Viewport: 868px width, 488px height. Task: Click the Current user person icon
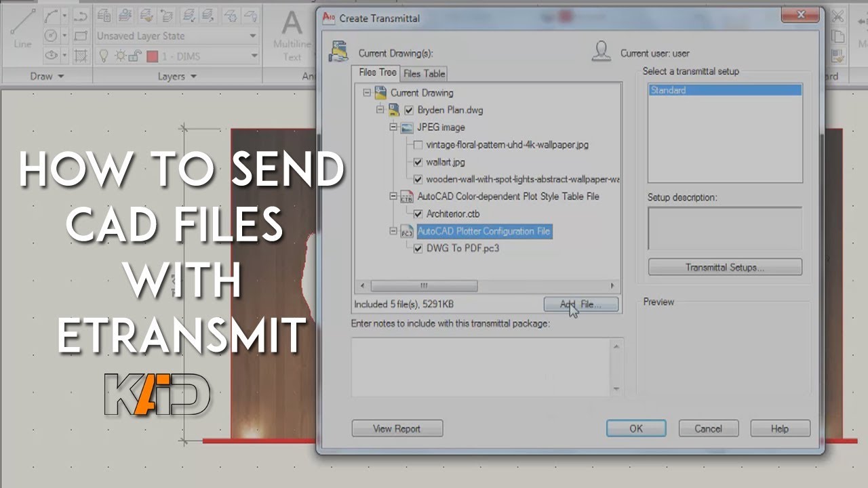pos(602,52)
